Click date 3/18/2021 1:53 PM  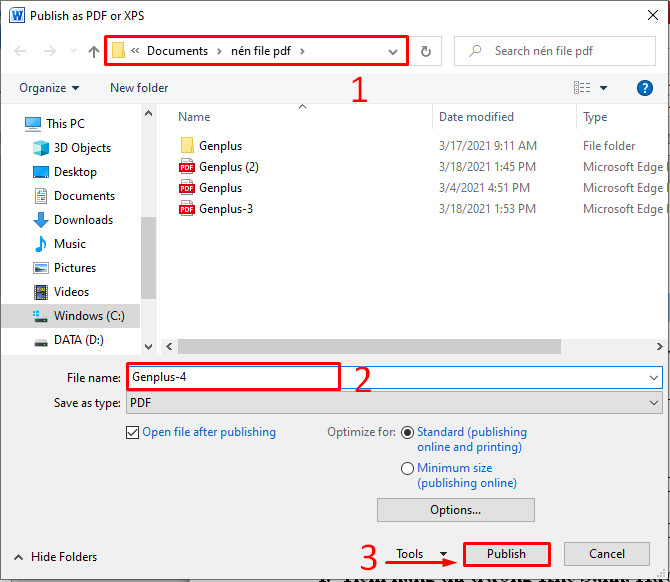[x=487, y=209]
